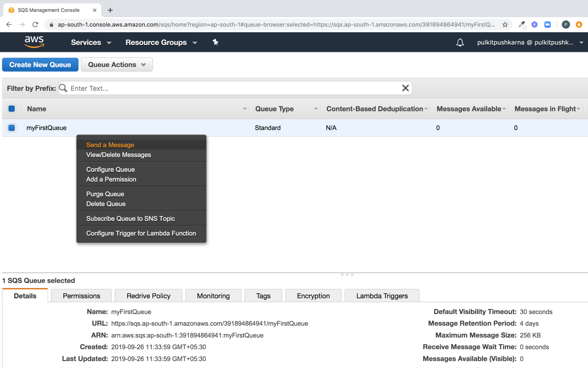
Task: Clear filter text with X icon
Action: pos(405,88)
